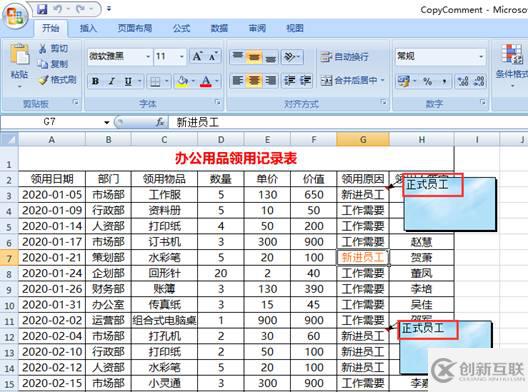Image resolution: width=528 pixels, height=392 pixels.
Task: Decrease the cell indent
Action: (290, 80)
